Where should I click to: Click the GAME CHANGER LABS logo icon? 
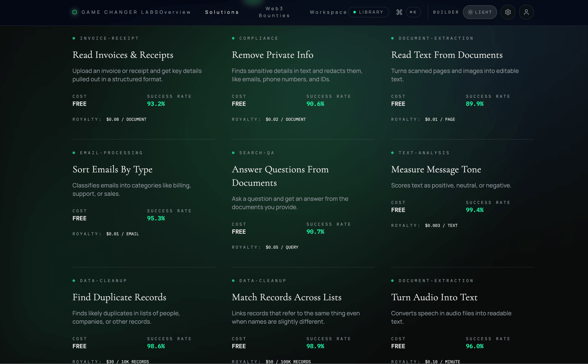click(75, 12)
